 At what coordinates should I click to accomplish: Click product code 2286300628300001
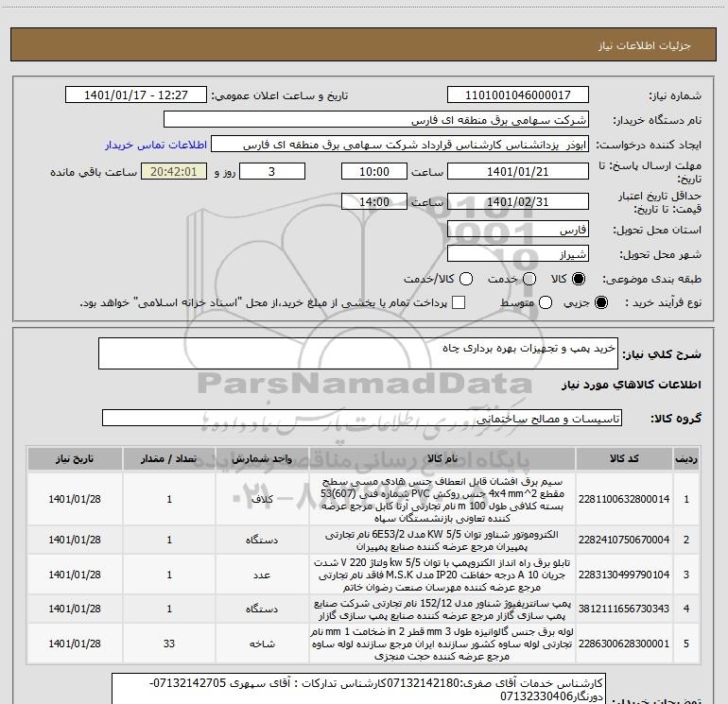click(x=624, y=644)
